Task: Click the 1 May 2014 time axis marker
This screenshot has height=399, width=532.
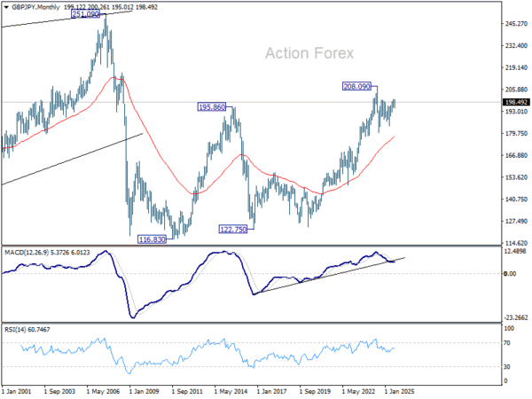Action: coord(231,392)
